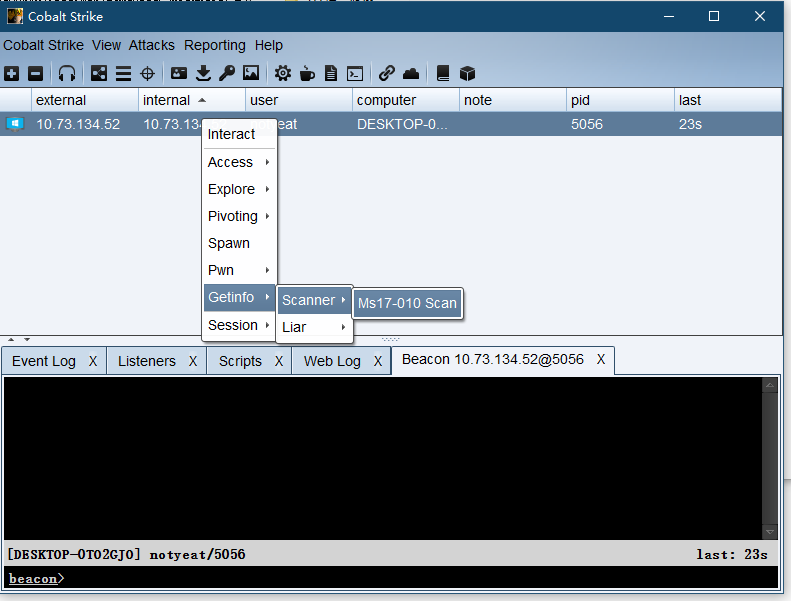Switch to the Scripts tab
This screenshot has height=601, width=791.
pyautogui.click(x=240, y=361)
